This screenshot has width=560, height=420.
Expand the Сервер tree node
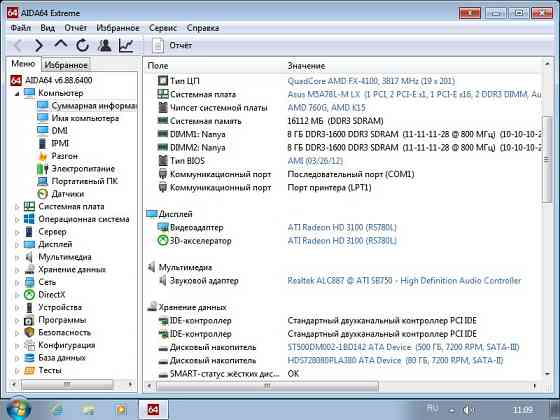pyautogui.click(x=17, y=232)
